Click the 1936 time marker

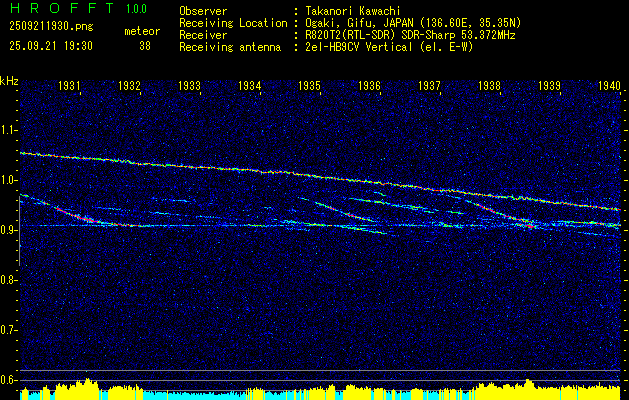(x=369, y=85)
